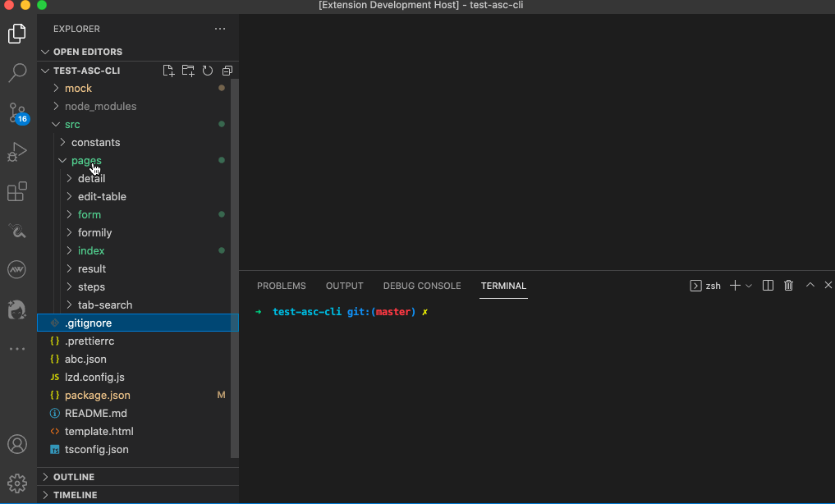Switch to the PROBLEMS tab
The height and width of the screenshot is (504, 835).
[x=281, y=286]
